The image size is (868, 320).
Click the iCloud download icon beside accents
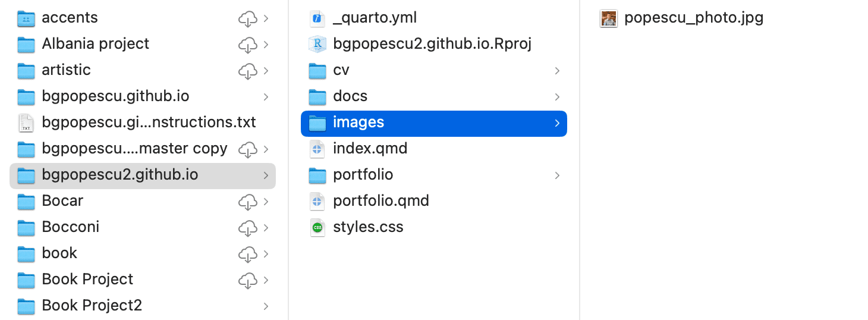coord(247,19)
